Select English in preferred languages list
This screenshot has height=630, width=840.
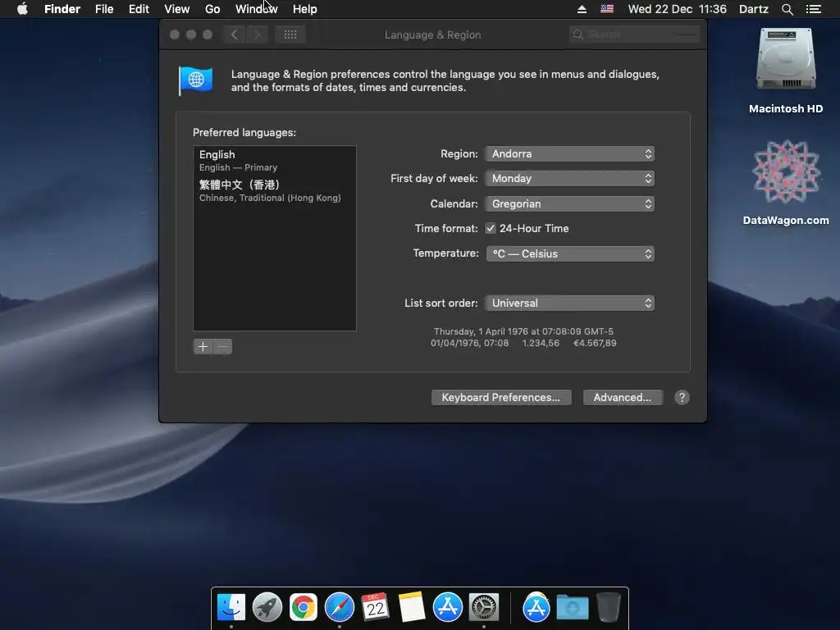click(x=274, y=160)
